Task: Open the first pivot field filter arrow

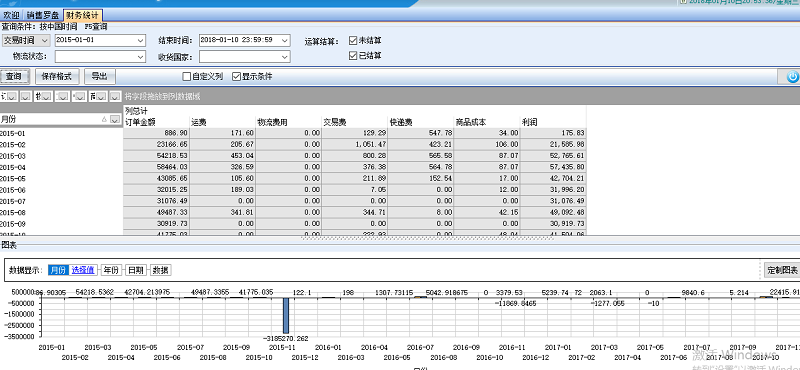Action: point(12,96)
